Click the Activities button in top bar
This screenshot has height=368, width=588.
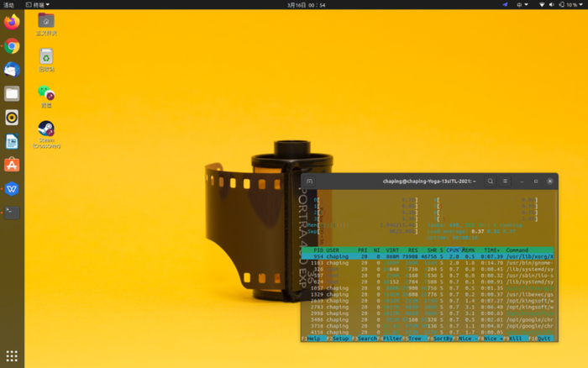pyautogui.click(x=8, y=4)
